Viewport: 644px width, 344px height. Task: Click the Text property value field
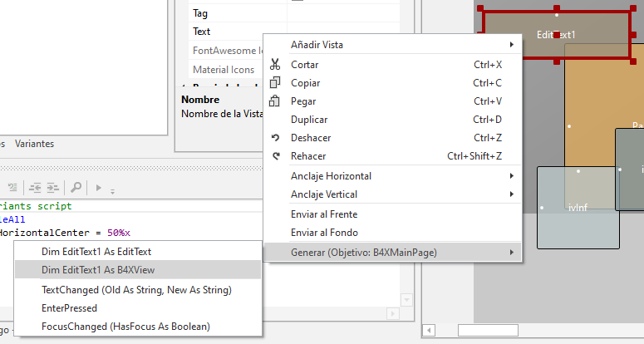click(341, 32)
